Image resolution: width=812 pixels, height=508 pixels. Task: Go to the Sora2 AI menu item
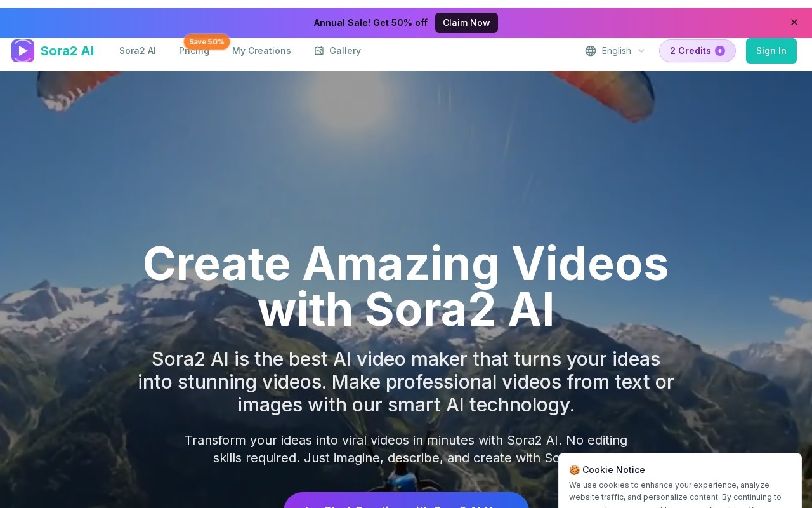pos(138,51)
